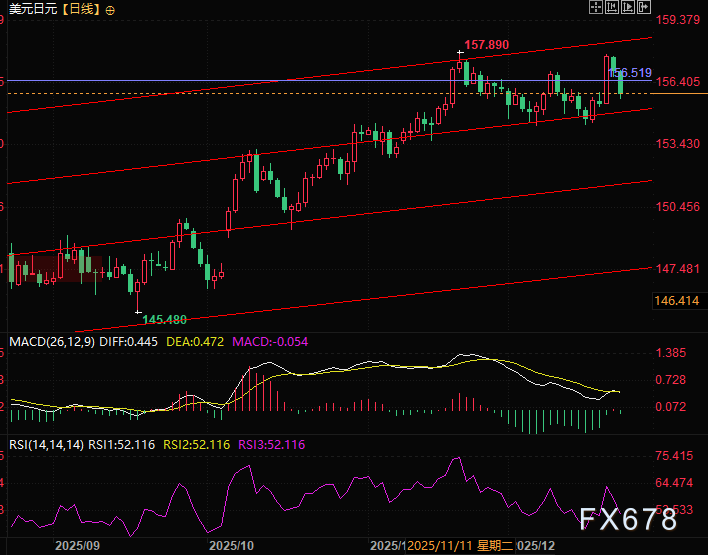The image size is (708, 555).
Task: Click the magenta RSI3:52.116 label
Action: point(272,444)
